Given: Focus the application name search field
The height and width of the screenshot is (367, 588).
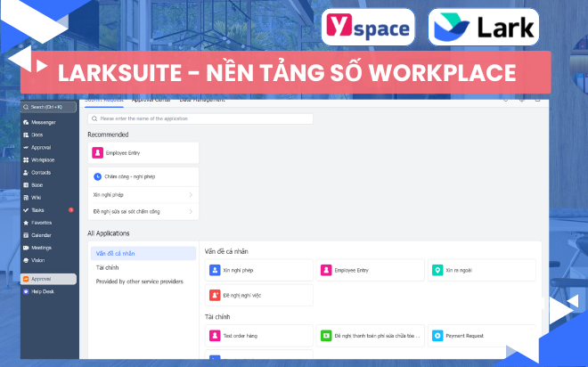Looking at the screenshot, I should pyautogui.click(x=200, y=118).
